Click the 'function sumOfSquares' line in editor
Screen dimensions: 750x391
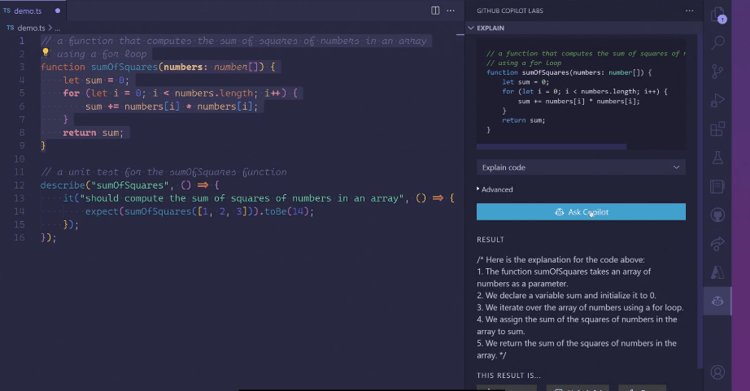(158, 67)
